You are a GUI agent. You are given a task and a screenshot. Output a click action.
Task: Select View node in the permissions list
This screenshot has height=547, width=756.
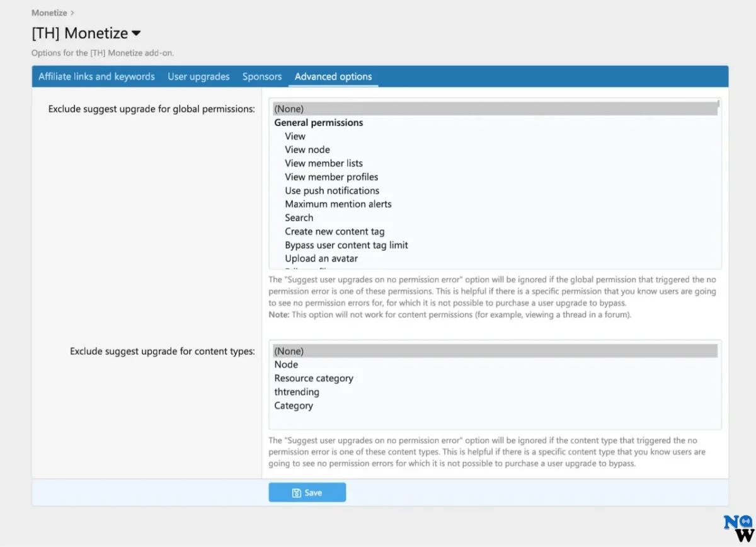307,149
